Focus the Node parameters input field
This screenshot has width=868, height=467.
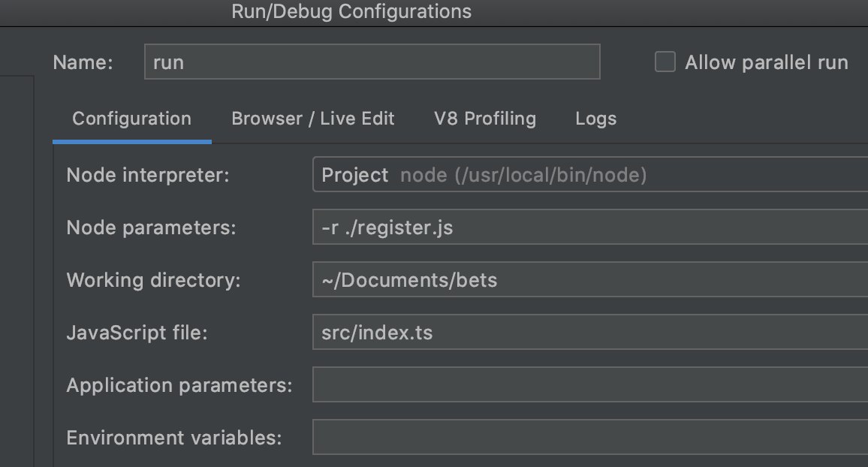coord(589,227)
